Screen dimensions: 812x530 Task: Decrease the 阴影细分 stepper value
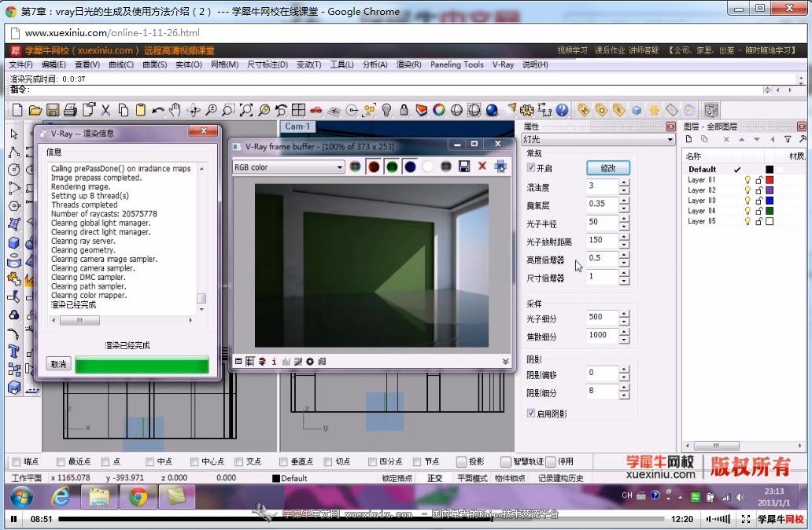tap(624, 396)
